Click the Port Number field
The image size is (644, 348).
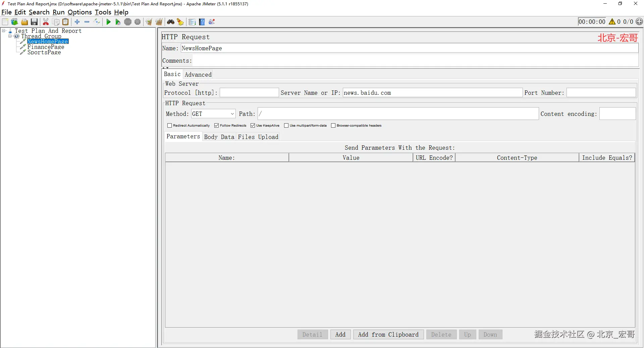[x=601, y=93]
